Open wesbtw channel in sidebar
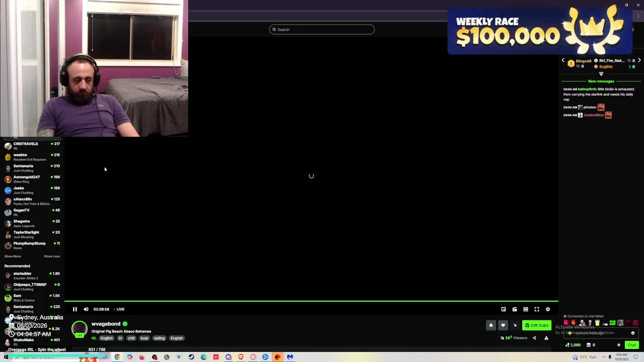The image size is (644, 362). pos(32,157)
